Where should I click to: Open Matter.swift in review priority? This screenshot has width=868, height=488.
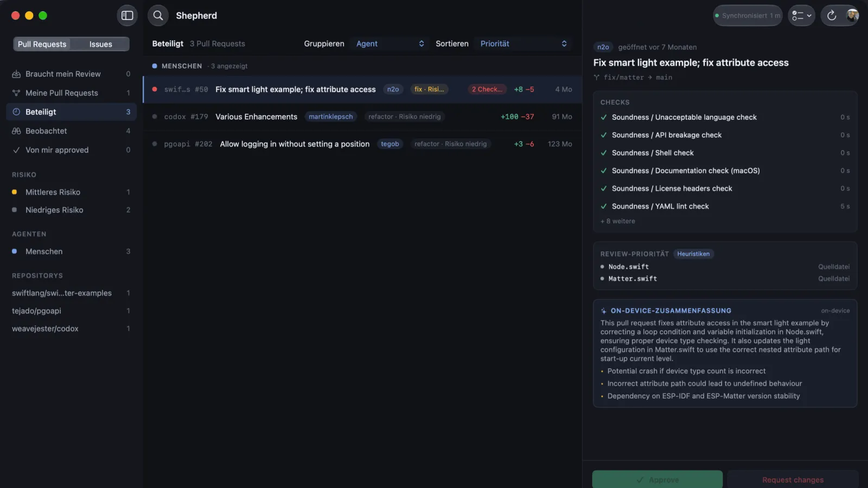[x=725, y=279]
